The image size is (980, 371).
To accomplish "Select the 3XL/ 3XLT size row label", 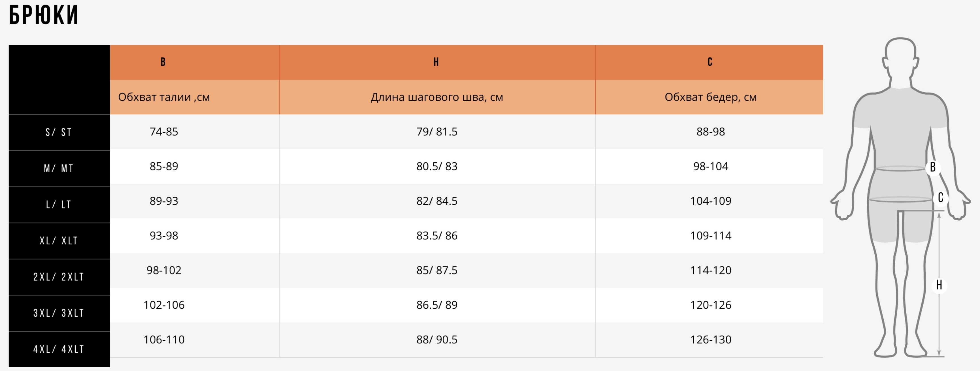I will (x=59, y=313).
